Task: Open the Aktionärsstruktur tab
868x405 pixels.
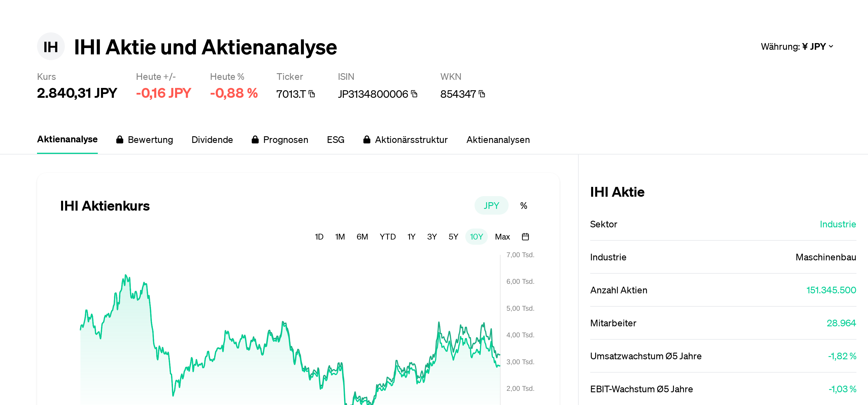Action: click(x=411, y=140)
